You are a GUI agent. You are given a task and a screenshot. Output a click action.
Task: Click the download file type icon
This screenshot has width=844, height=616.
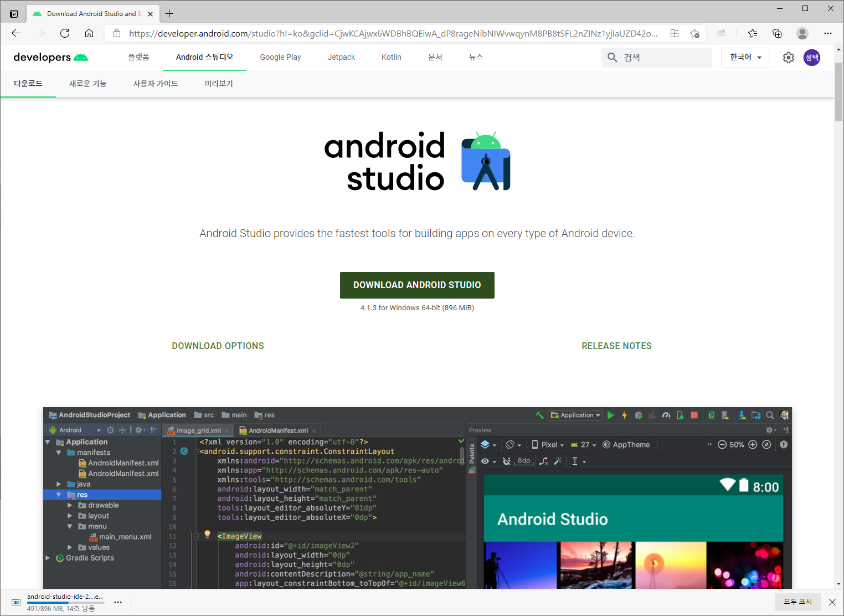pyautogui.click(x=16, y=602)
